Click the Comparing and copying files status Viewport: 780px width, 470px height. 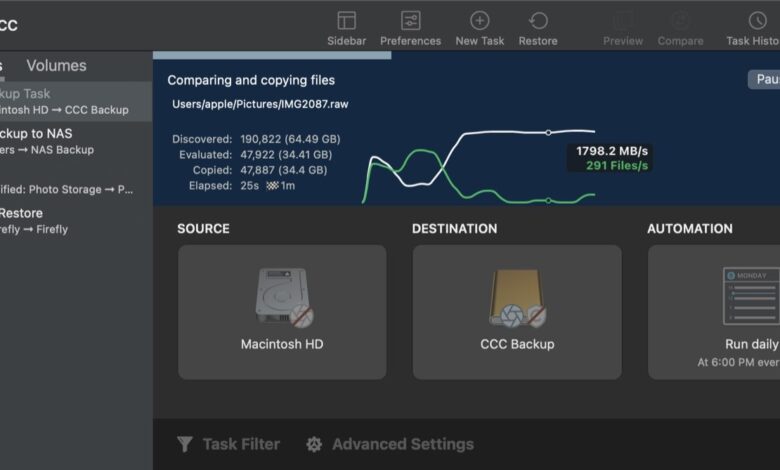pyautogui.click(x=251, y=80)
